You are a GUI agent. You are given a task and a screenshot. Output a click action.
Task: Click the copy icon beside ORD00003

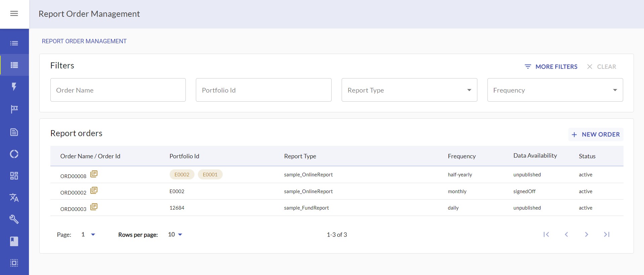pos(94,207)
